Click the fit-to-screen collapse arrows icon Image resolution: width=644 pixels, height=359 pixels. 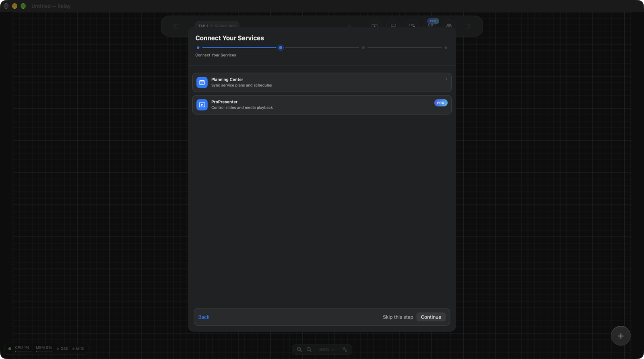(x=345, y=349)
